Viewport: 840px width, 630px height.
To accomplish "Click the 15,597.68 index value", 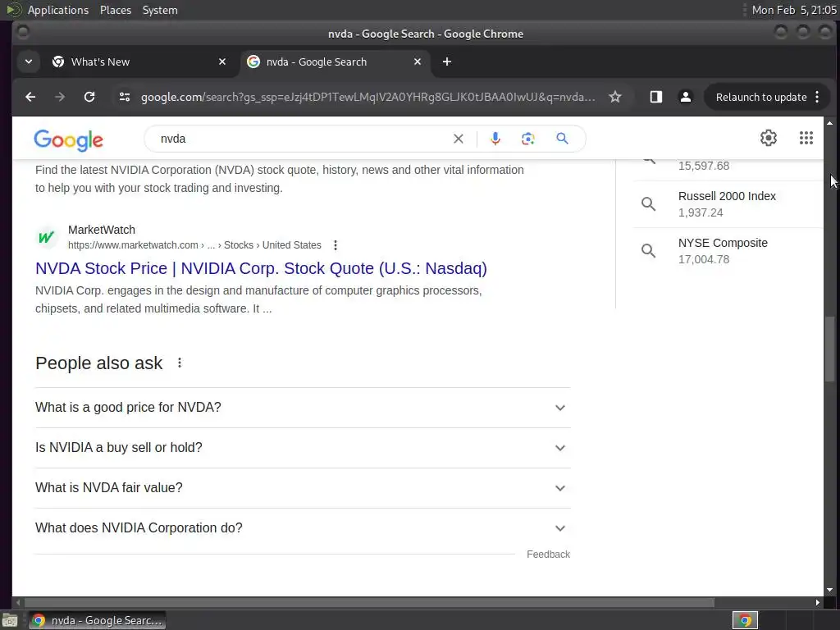I will pos(703,166).
